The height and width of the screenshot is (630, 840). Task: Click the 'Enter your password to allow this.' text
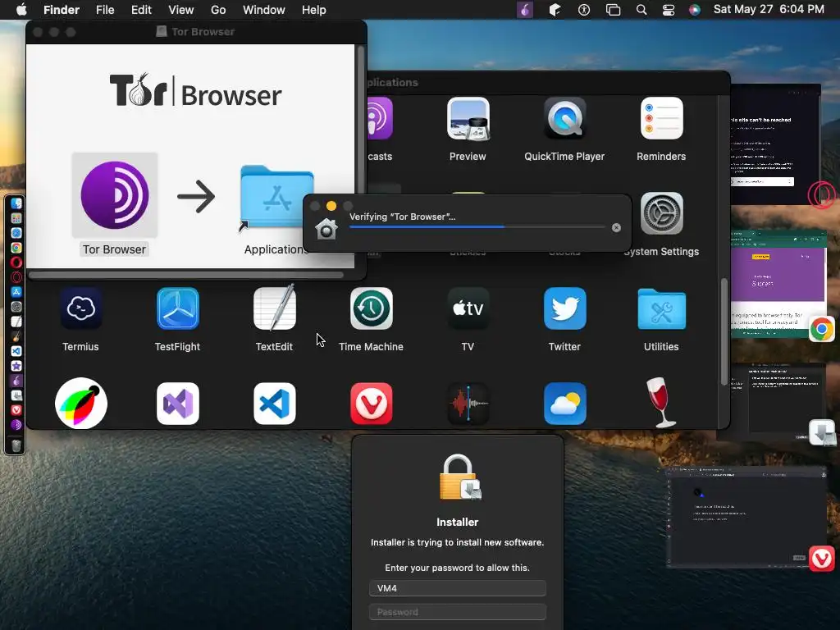[x=458, y=568]
